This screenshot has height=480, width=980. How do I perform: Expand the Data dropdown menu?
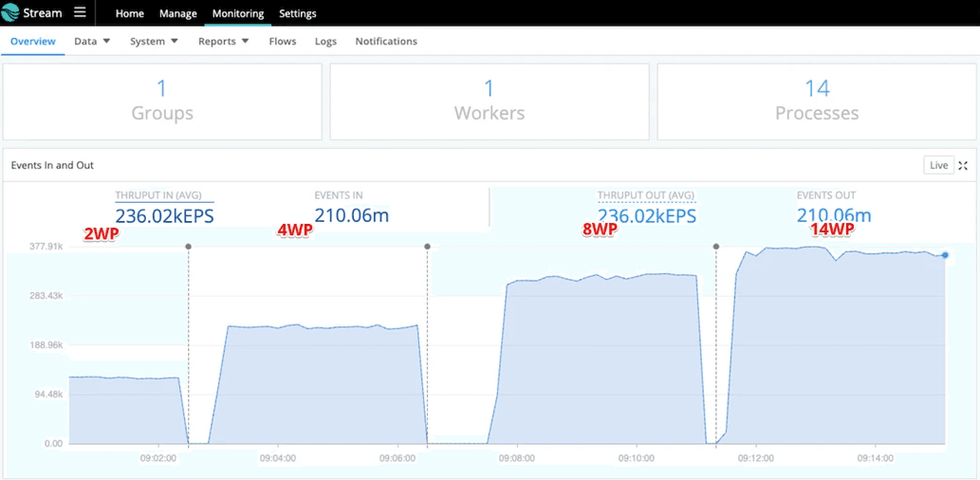pos(92,42)
